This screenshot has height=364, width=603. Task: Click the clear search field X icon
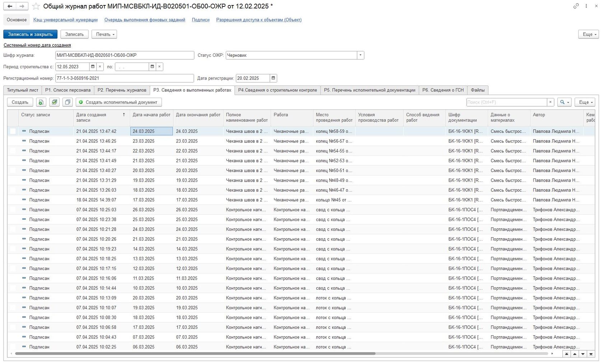[550, 102]
